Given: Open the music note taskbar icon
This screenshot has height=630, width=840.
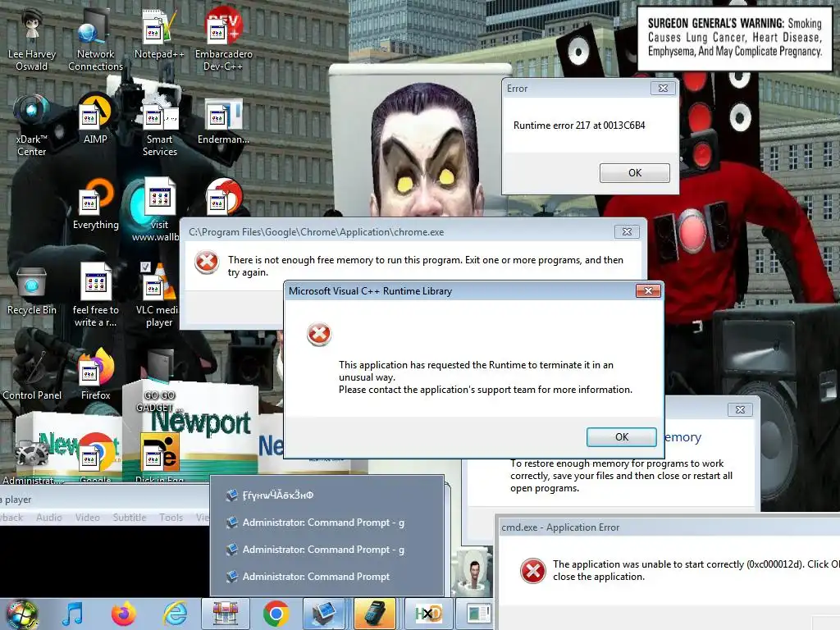Looking at the screenshot, I should coord(72,614).
